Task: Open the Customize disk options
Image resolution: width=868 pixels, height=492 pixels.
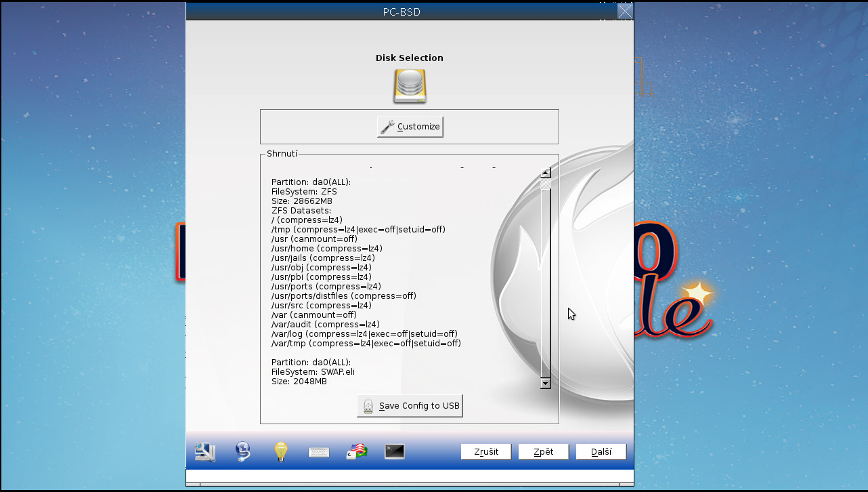Action: [x=410, y=126]
